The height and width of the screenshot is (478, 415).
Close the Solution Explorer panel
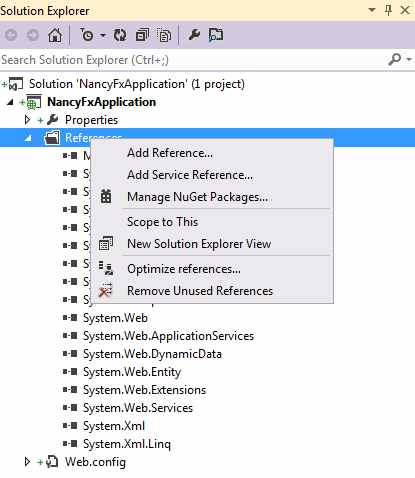[x=405, y=10]
